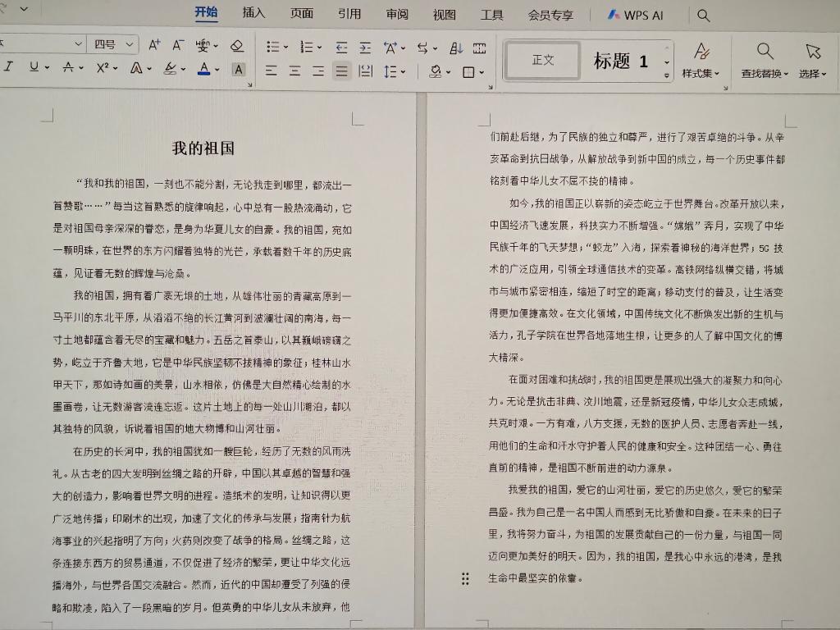This screenshot has height=630, width=840.
Task: Switch to the 插入 (Insert) tab
Action: [253, 14]
